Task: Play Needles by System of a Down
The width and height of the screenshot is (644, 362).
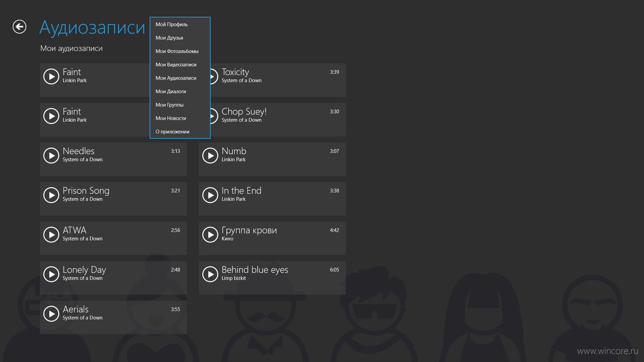Action: pos(51,156)
